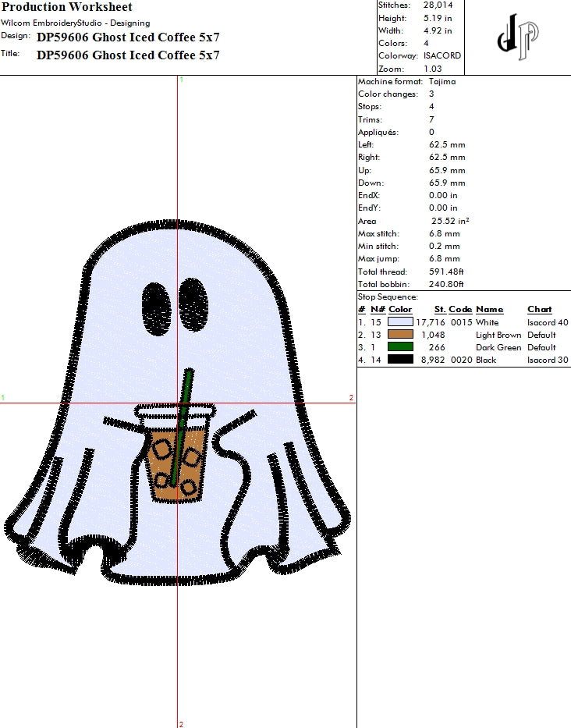Click the 'Color' column header
Screen dimensions: 571x728
400,309
